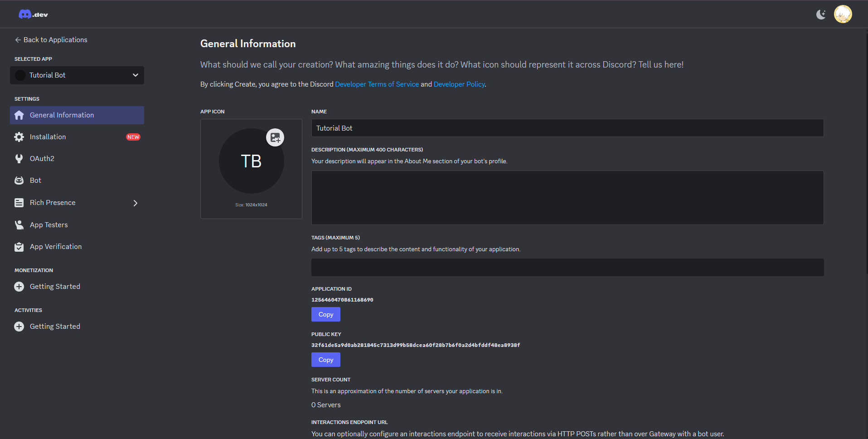Image resolution: width=868 pixels, height=439 pixels.
Task: Open the Bot settings page
Action: pyautogui.click(x=35, y=180)
